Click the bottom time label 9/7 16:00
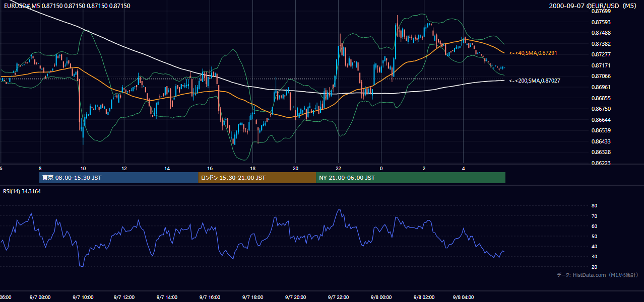This screenshot has height=302, width=644. [x=210, y=297]
